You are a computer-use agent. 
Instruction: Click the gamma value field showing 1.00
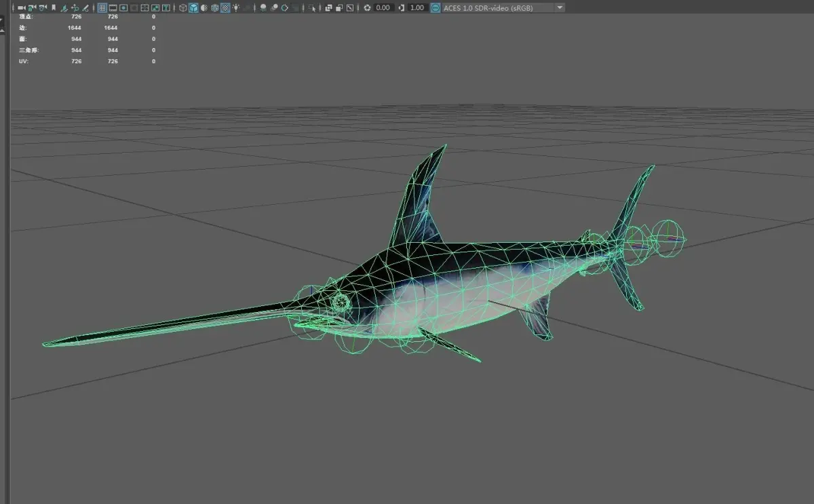[416, 7]
